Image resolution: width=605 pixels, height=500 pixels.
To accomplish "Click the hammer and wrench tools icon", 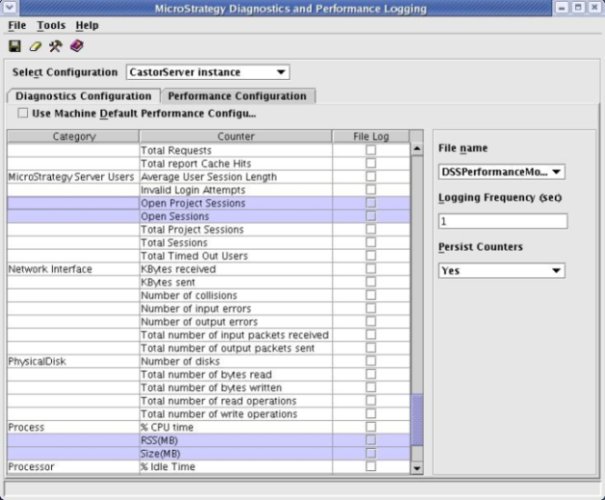I will click(x=56, y=46).
